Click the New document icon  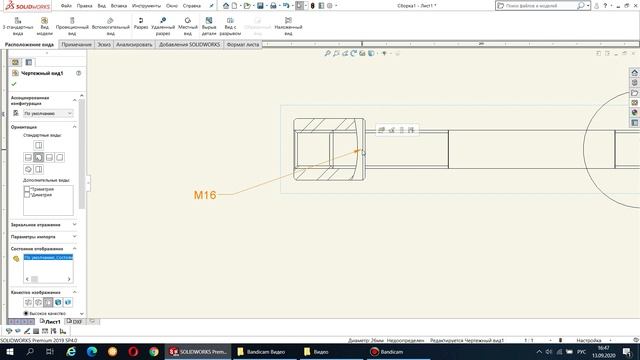pos(234,6)
